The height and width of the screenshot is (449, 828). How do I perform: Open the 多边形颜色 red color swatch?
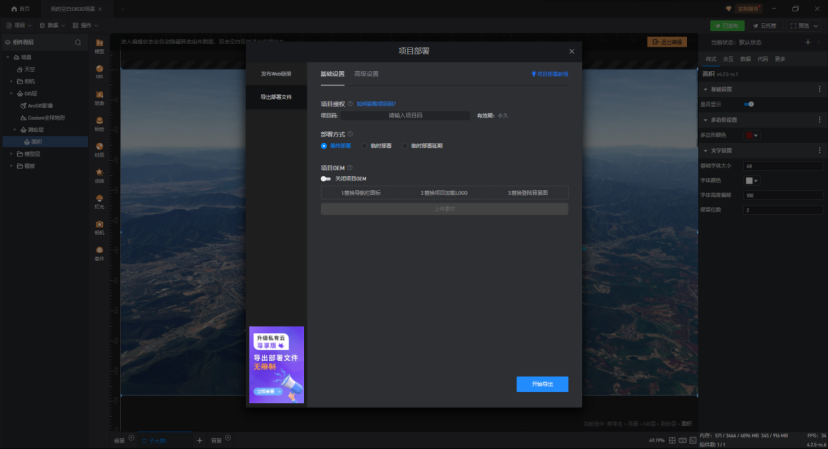pos(751,135)
